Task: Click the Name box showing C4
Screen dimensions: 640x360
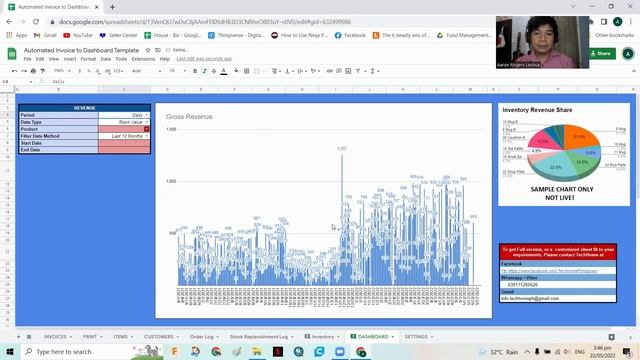Action: [x=17, y=82]
